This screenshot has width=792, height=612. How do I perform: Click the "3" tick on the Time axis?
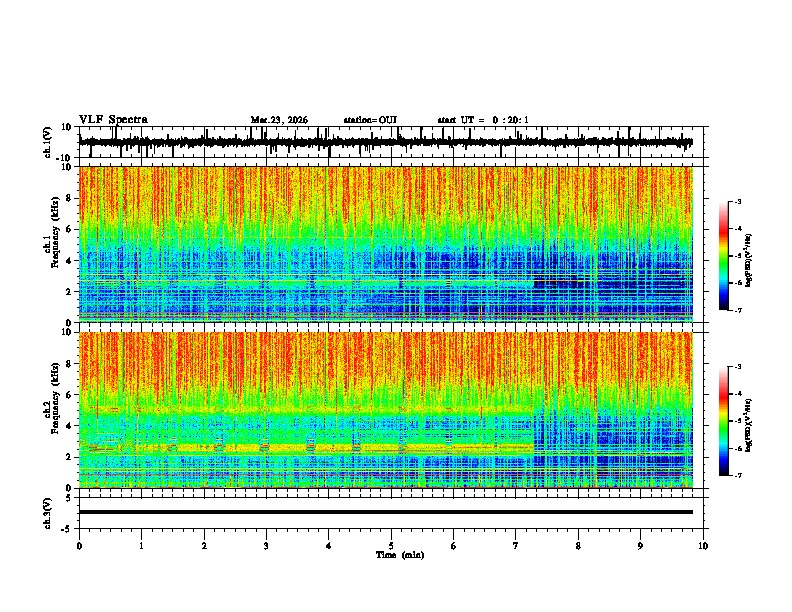coord(266,546)
